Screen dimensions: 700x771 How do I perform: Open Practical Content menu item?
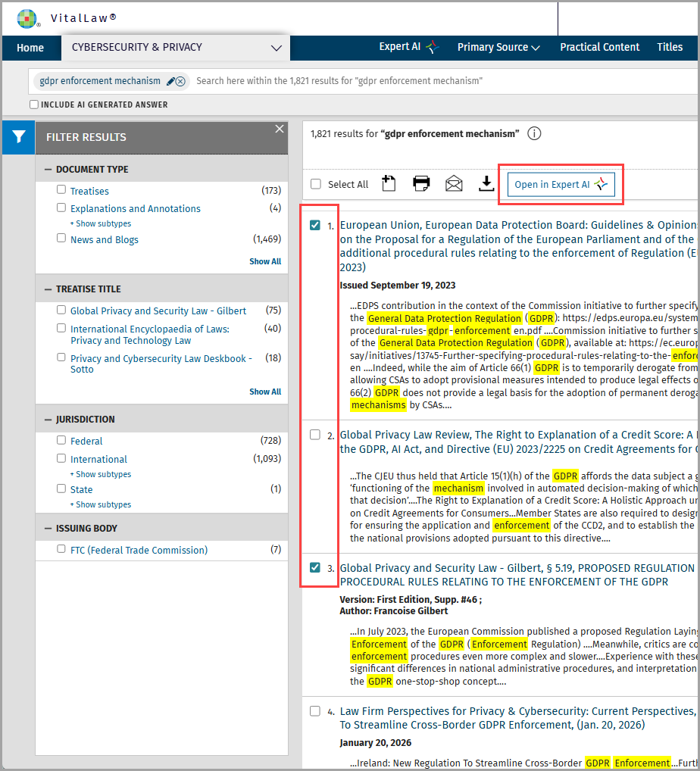[x=600, y=47]
